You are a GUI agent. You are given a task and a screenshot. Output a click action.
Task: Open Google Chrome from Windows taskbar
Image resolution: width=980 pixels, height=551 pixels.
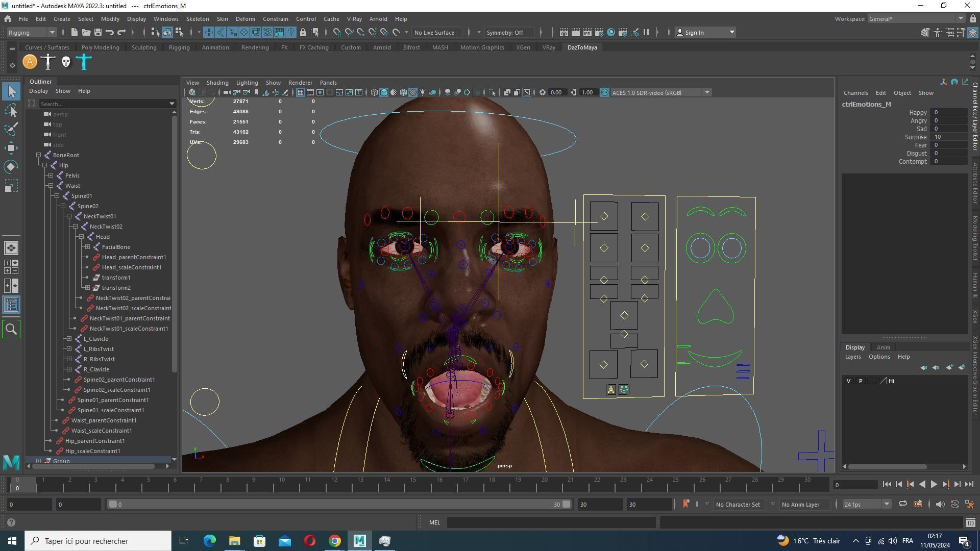[334, 541]
